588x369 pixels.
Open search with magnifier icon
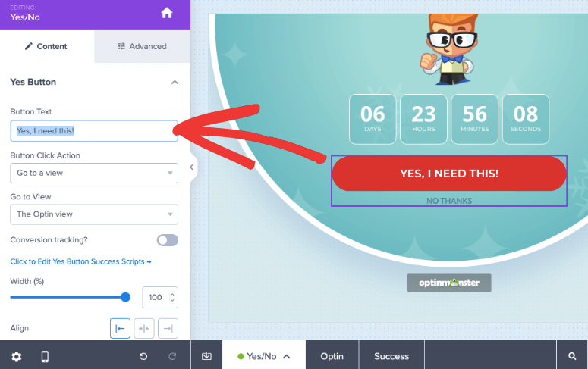pos(572,356)
